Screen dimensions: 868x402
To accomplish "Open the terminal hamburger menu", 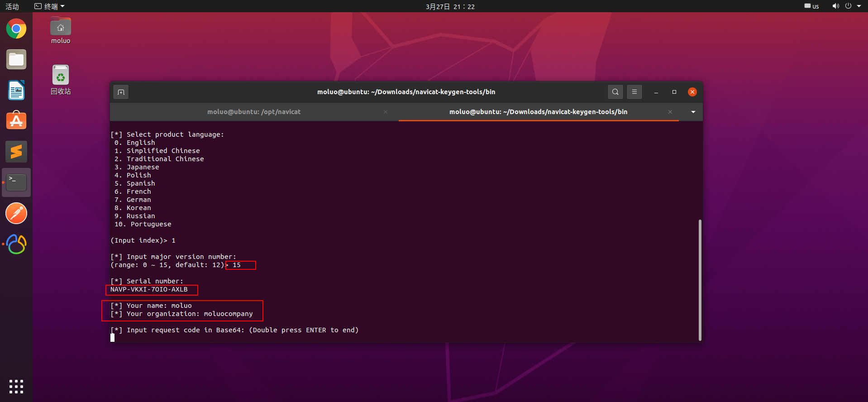I will coord(634,92).
